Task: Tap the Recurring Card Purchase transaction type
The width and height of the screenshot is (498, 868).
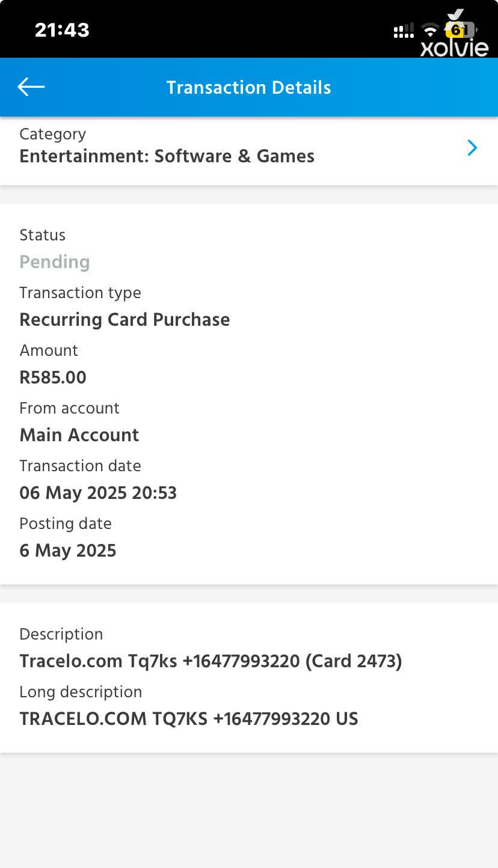Action: (124, 319)
